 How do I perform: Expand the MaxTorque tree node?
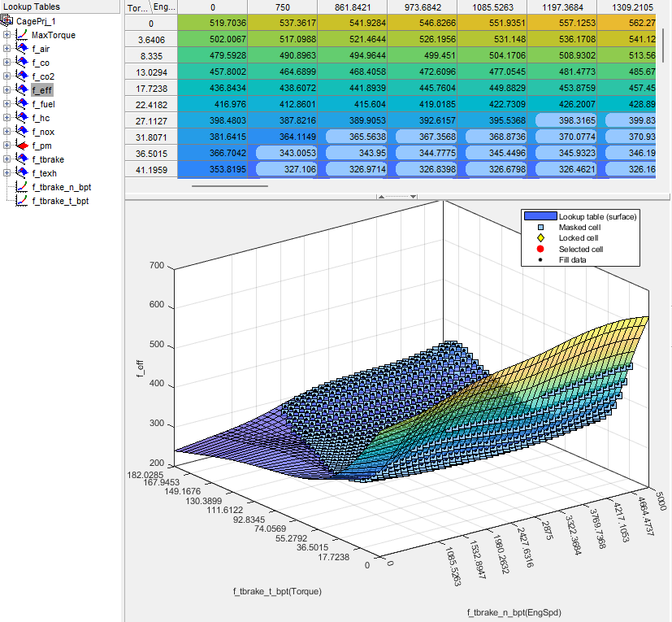[7, 35]
